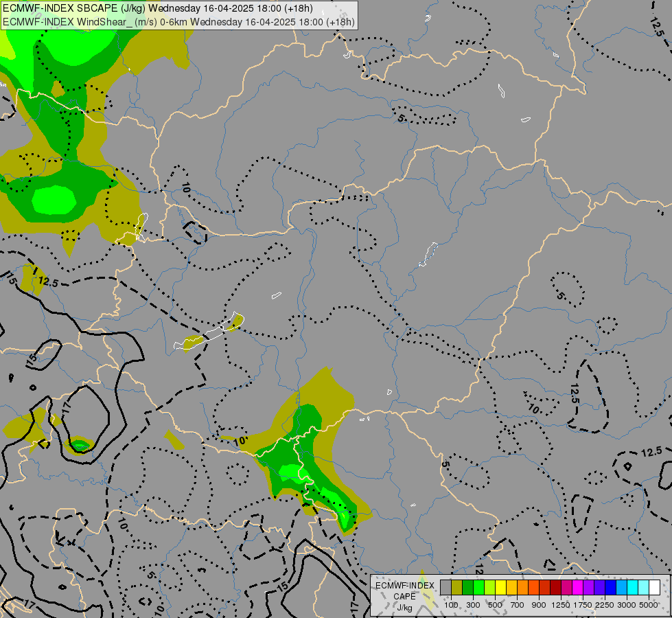The height and width of the screenshot is (618, 672).
Task: Click the '100' legend scale value
Action: pyautogui.click(x=451, y=605)
